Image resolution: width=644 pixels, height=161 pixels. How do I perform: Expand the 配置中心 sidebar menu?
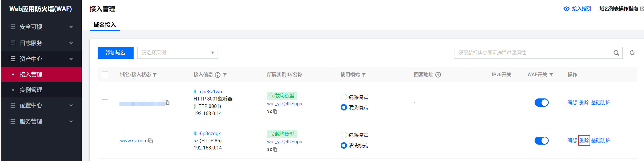[41, 105]
